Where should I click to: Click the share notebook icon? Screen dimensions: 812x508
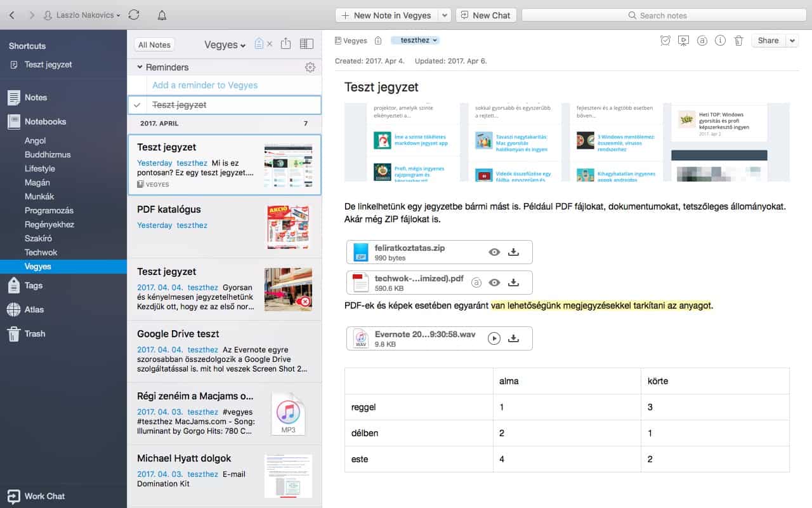[285, 44]
